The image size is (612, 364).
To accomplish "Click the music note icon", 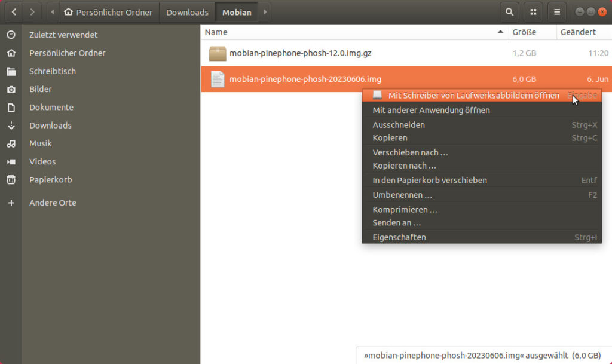I will pyautogui.click(x=11, y=143).
